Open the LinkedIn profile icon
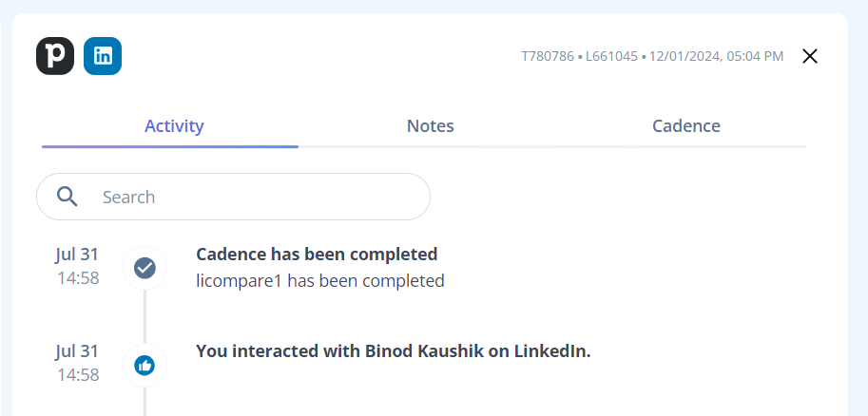The image size is (868, 416). tap(103, 56)
